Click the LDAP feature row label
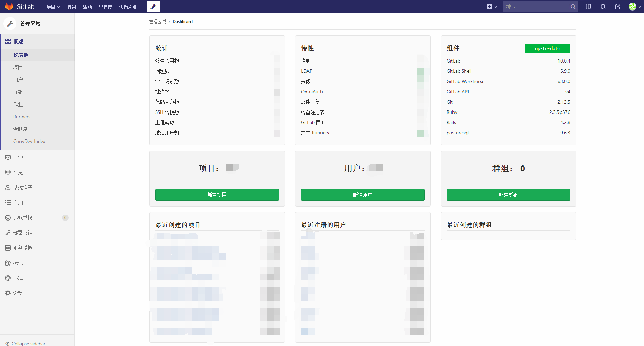This screenshot has height=346, width=644. coord(306,71)
